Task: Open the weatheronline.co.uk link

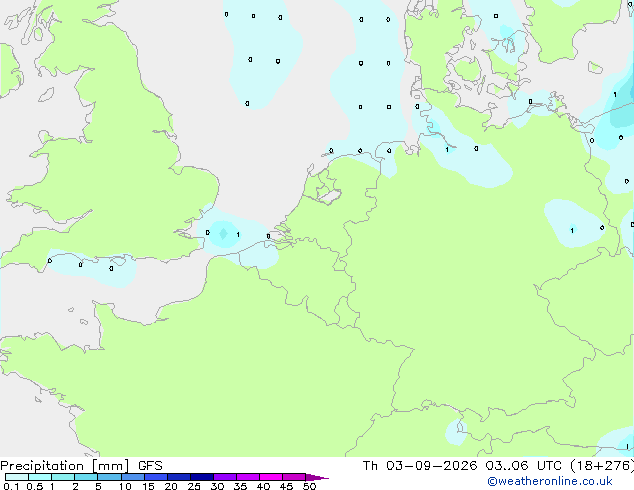Action: tap(550, 481)
